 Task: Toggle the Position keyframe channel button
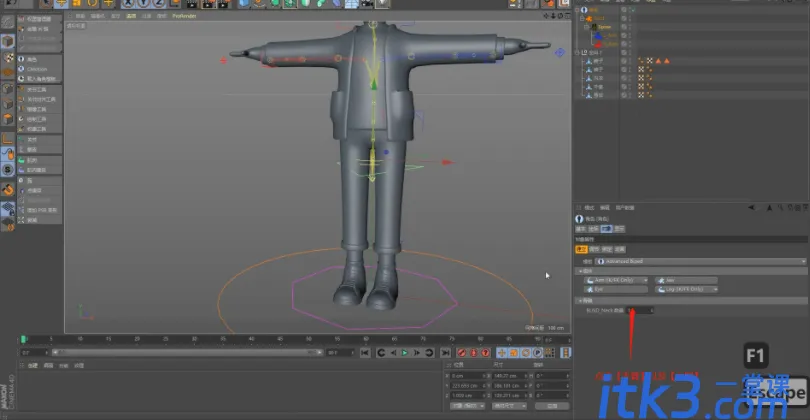501,353
